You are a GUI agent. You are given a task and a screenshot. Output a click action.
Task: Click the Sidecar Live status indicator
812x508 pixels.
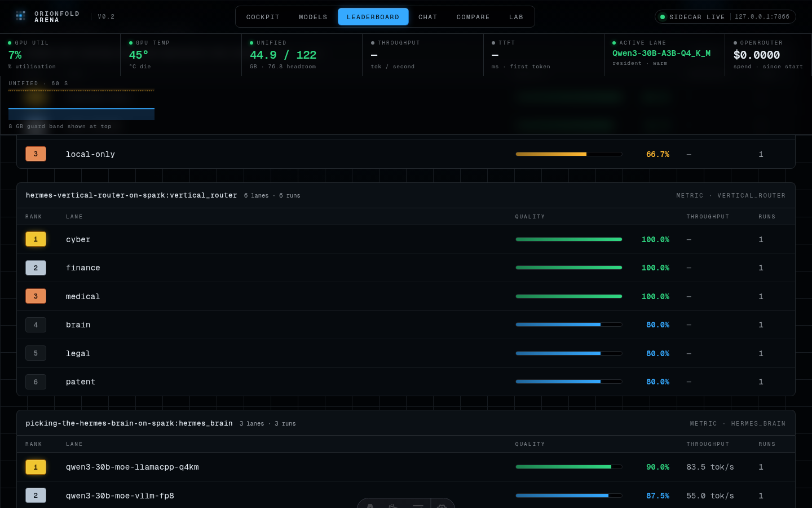click(692, 17)
